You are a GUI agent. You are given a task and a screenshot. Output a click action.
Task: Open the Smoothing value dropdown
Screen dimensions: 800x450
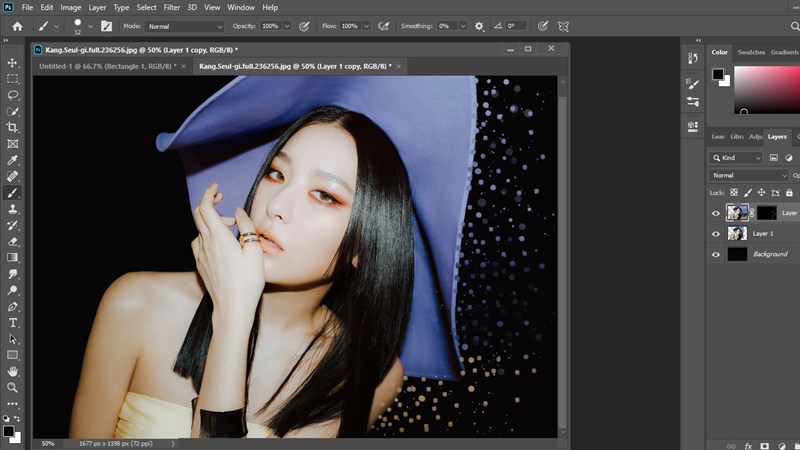click(463, 27)
